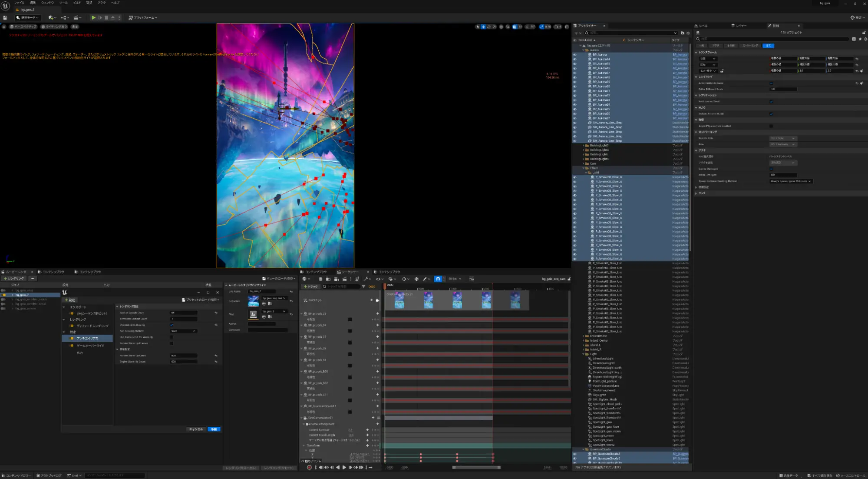Open the 選択モード selection mode dropdown
Image resolution: width=868 pixels, height=479 pixels.
(x=27, y=18)
